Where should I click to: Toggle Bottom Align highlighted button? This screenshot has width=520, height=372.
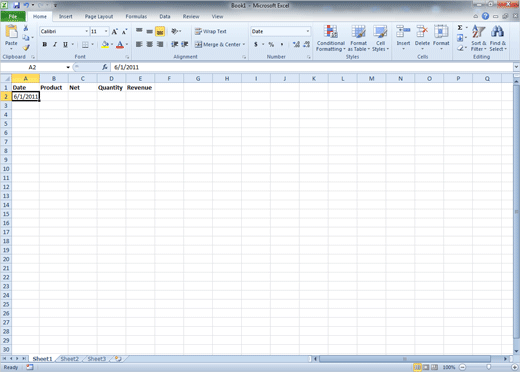(x=160, y=31)
